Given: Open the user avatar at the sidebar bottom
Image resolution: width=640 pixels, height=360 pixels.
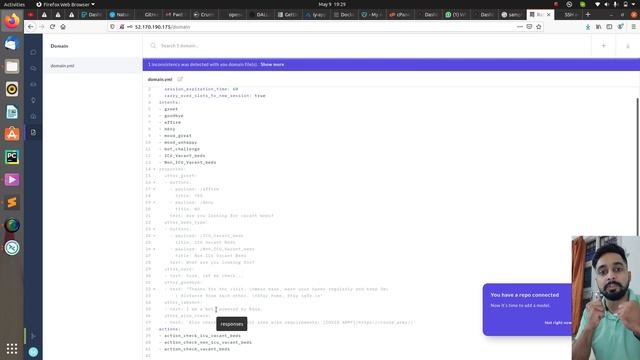Looking at the screenshot, I should coord(33,352).
